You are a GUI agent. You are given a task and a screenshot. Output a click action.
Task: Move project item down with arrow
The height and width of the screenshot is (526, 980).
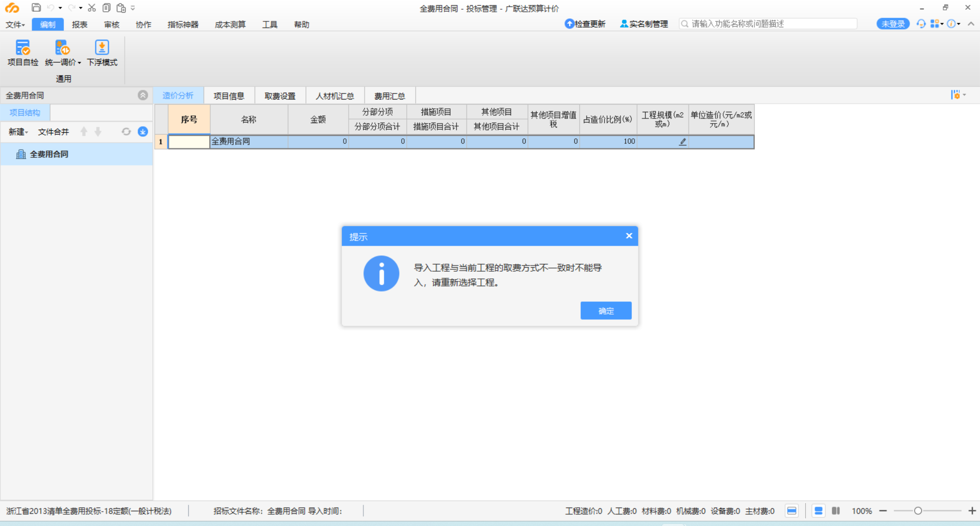(98, 132)
